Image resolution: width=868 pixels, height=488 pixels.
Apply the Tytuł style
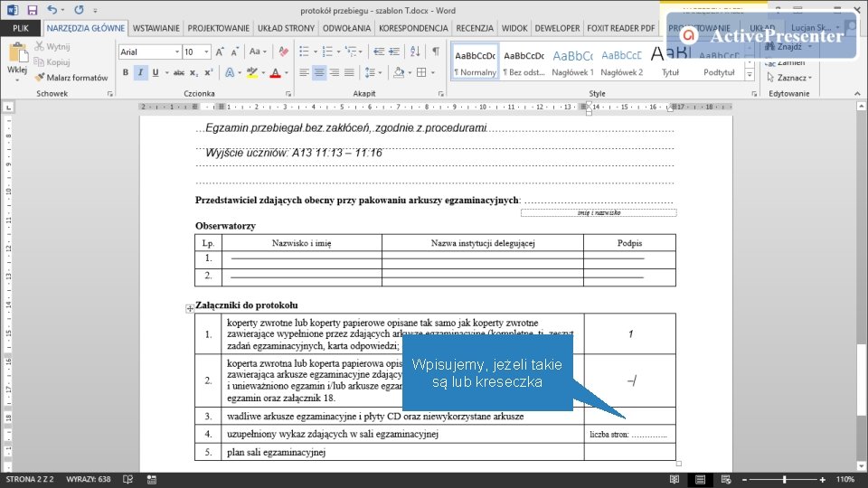pyautogui.click(x=670, y=61)
